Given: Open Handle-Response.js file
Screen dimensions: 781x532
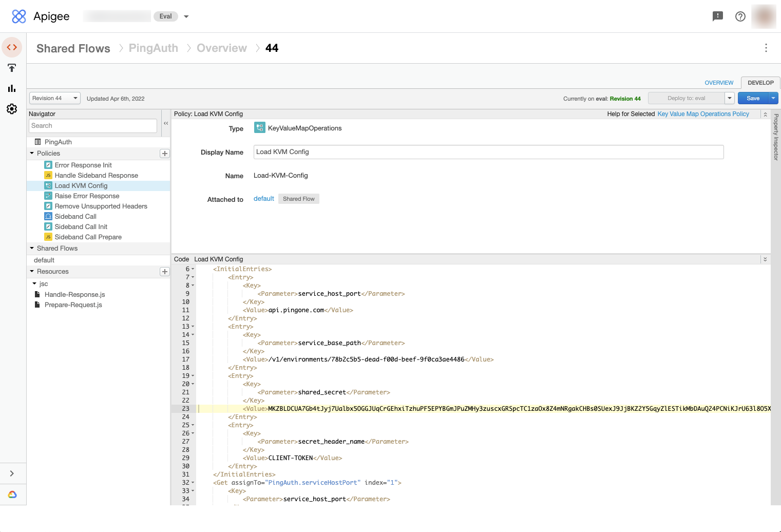Looking at the screenshot, I should pyautogui.click(x=74, y=295).
